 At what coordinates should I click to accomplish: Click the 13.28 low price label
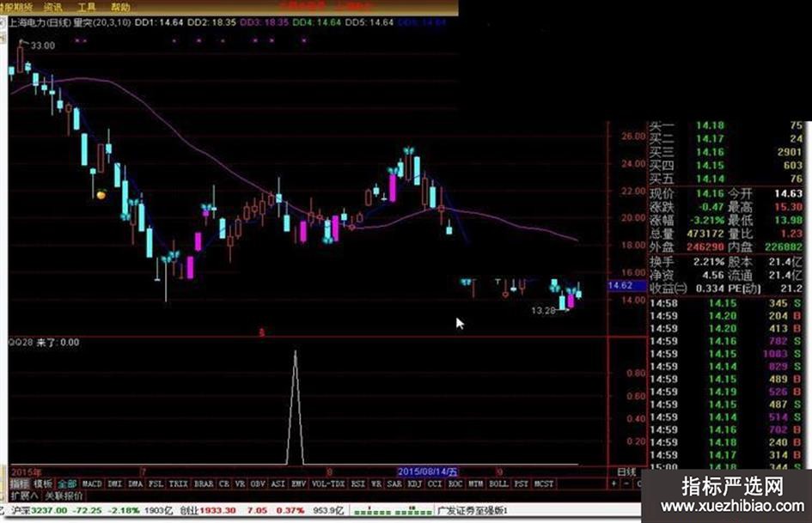(543, 311)
